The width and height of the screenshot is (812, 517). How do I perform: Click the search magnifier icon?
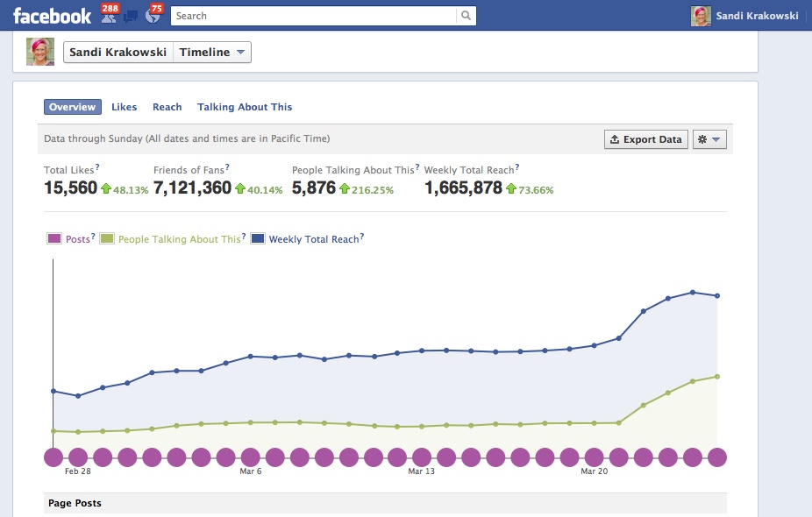coord(467,16)
